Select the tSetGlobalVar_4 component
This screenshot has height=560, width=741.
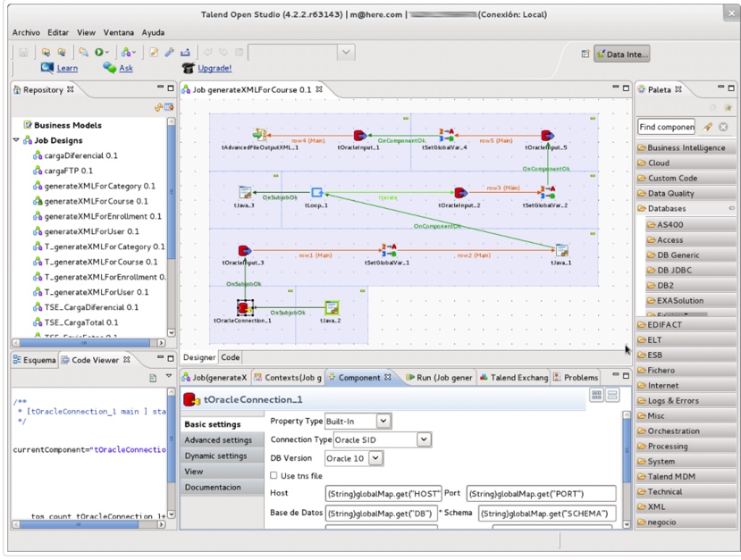pos(446,135)
